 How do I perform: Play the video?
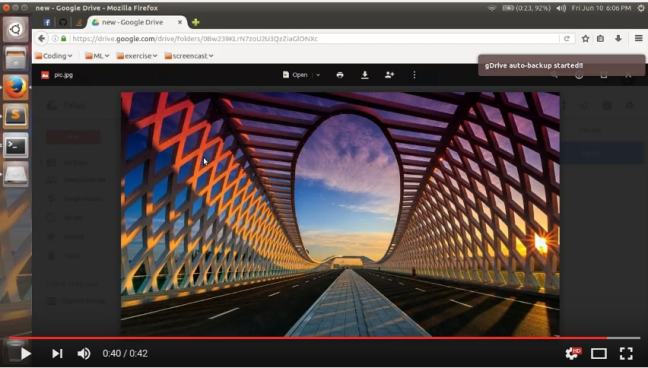click(x=26, y=354)
